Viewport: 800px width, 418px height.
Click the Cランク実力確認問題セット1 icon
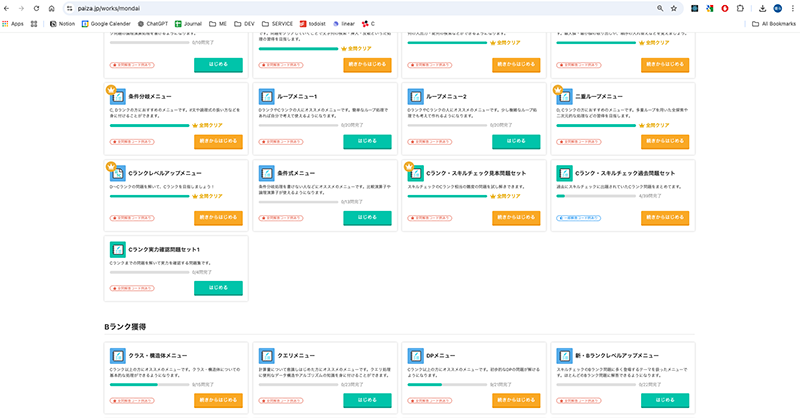[x=117, y=249]
